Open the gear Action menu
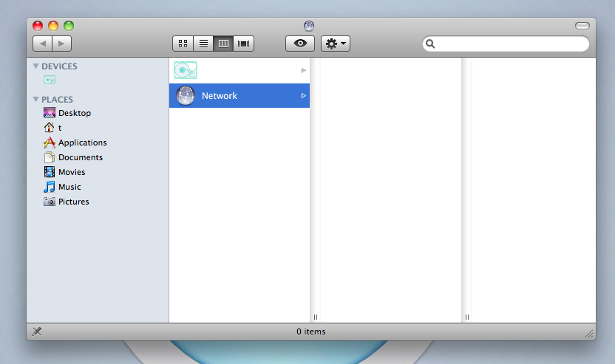Viewport: 615px width, 364px height. click(x=336, y=44)
